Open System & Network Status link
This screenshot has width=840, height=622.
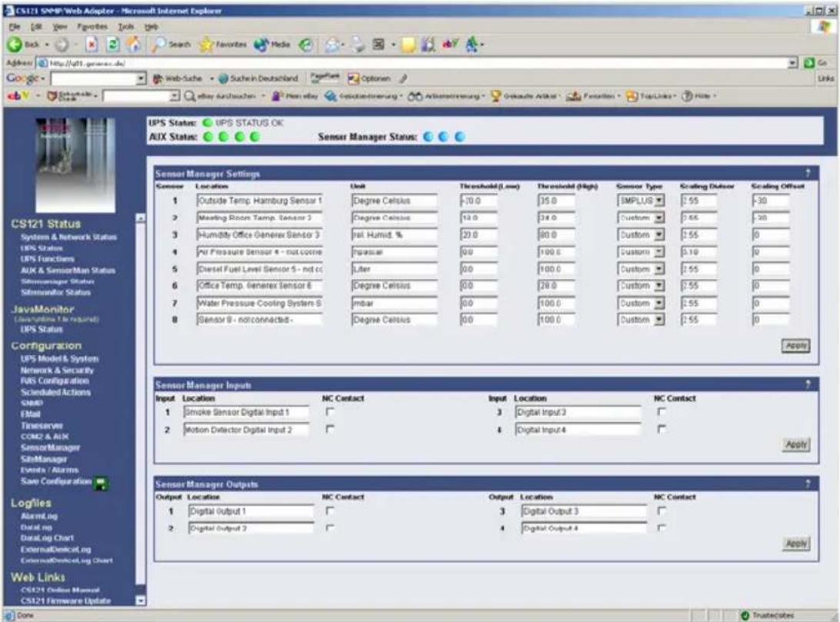pyautogui.click(x=68, y=237)
